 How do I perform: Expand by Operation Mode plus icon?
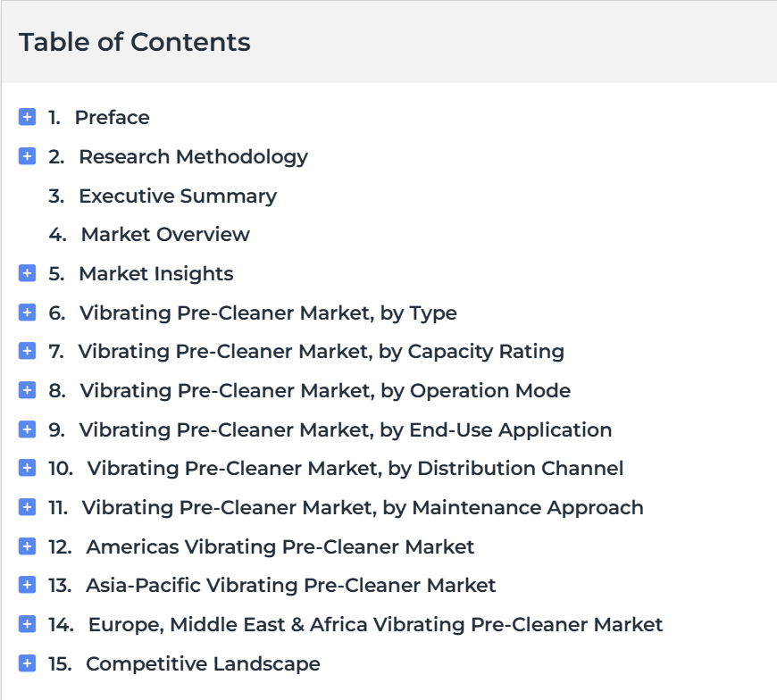(28, 390)
